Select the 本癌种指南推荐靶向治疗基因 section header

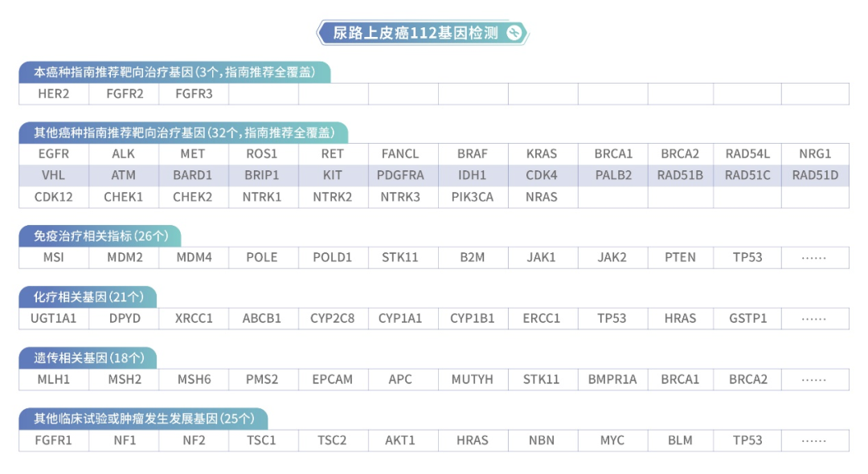pyautogui.click(x=174, y=72)
